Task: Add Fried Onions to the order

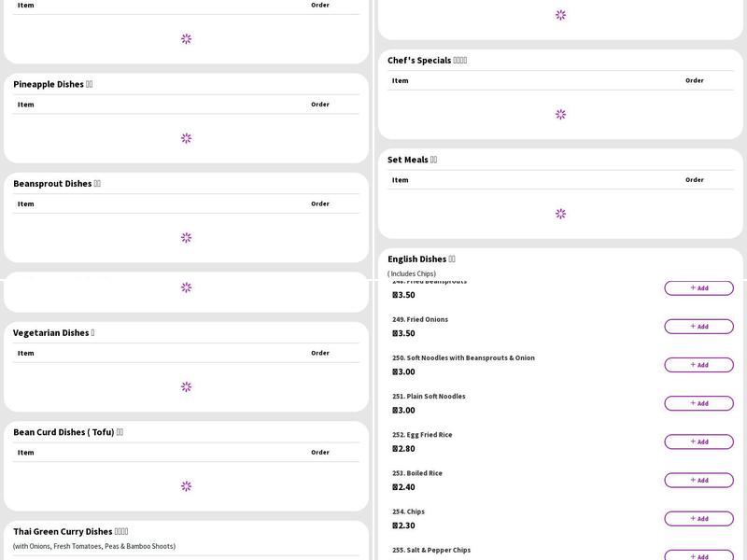Action: [698, 327]
